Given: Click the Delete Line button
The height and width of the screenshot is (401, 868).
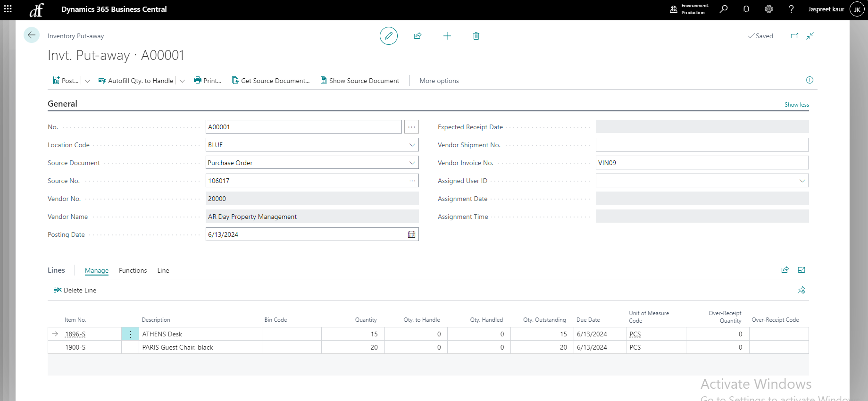Looking at the screenshot, I should coord(75,290).
